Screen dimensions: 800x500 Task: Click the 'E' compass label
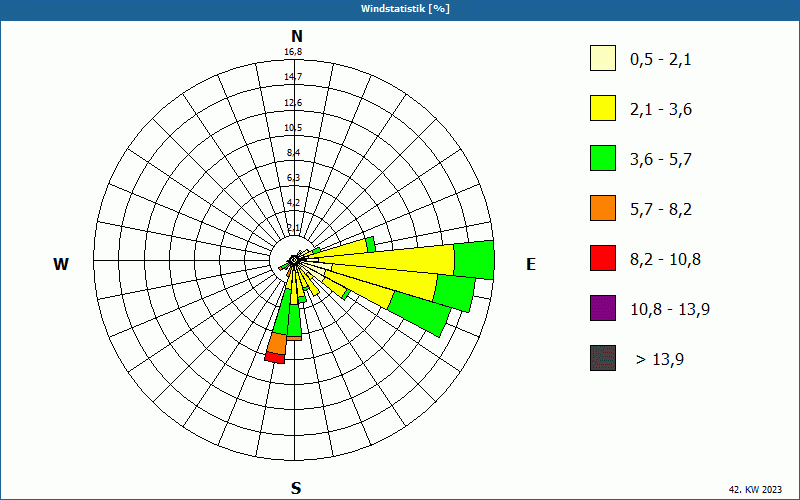tap(531, 264)
